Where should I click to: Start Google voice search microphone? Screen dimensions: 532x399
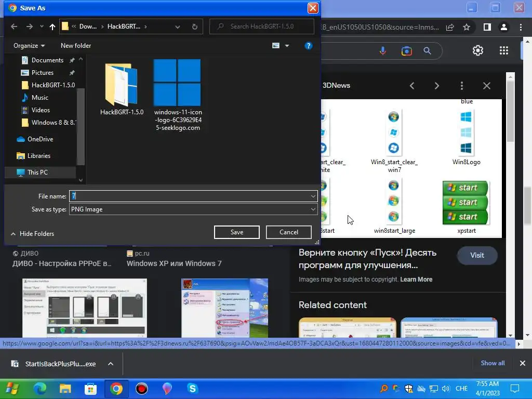pyautogui.click(x=383, y=51)
